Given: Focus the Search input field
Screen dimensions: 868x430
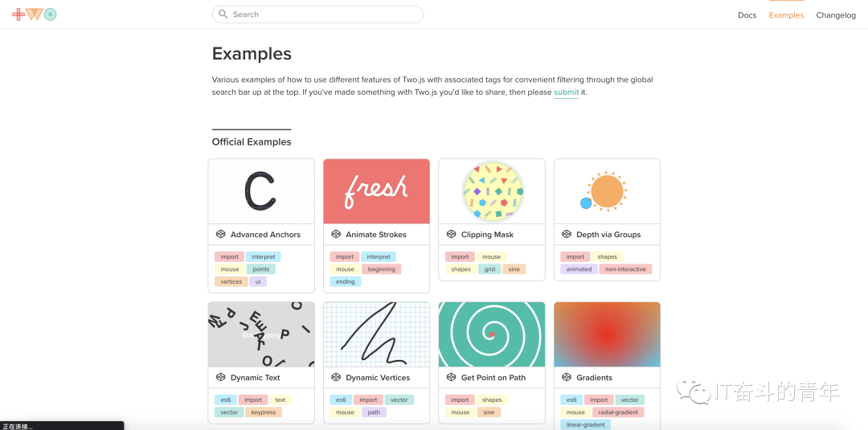Looking at the screenshot, I should tap(317, 14).
